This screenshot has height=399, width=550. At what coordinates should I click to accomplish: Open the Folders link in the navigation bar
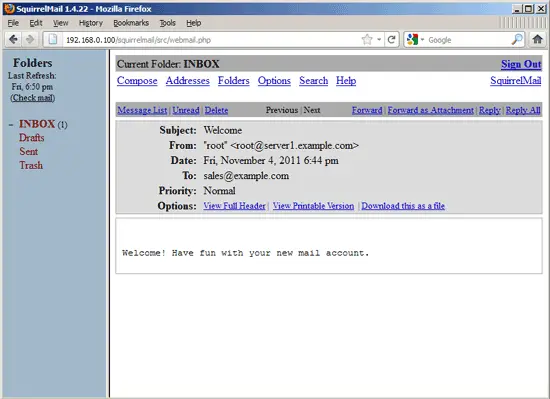[x=234, y=81]
